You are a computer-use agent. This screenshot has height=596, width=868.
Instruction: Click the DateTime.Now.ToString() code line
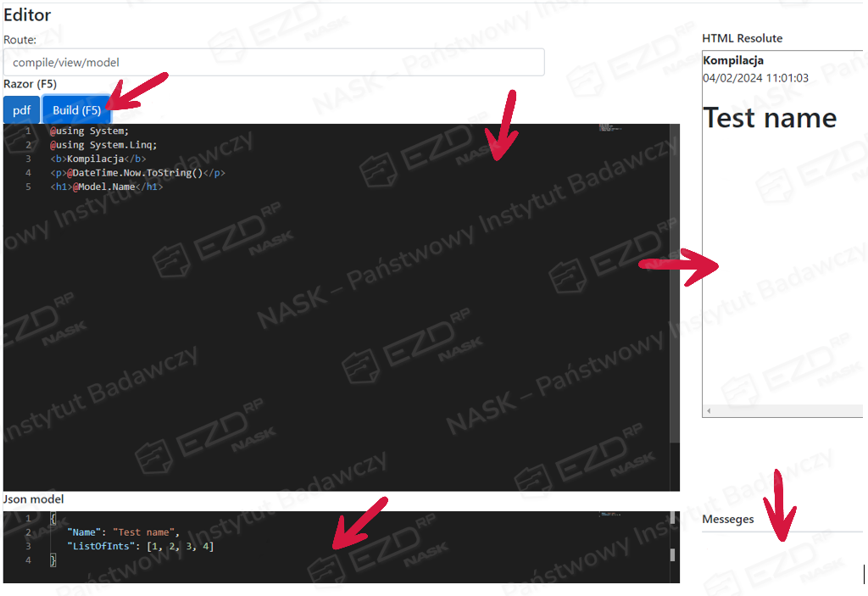pos(137,173)
